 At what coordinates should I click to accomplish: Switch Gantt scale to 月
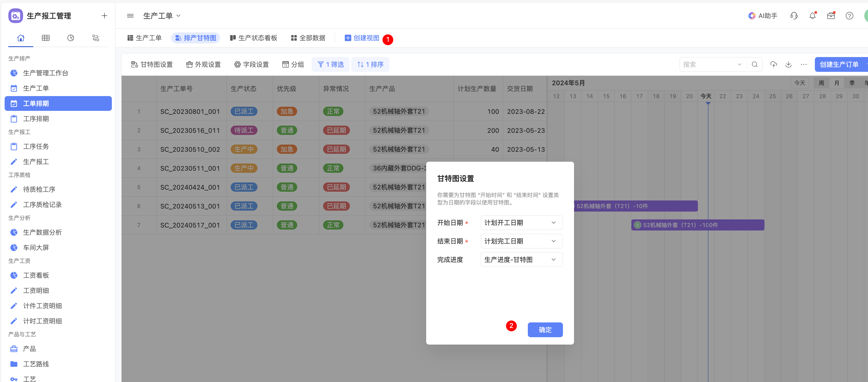pyautogui.click(x=837, y=83)
